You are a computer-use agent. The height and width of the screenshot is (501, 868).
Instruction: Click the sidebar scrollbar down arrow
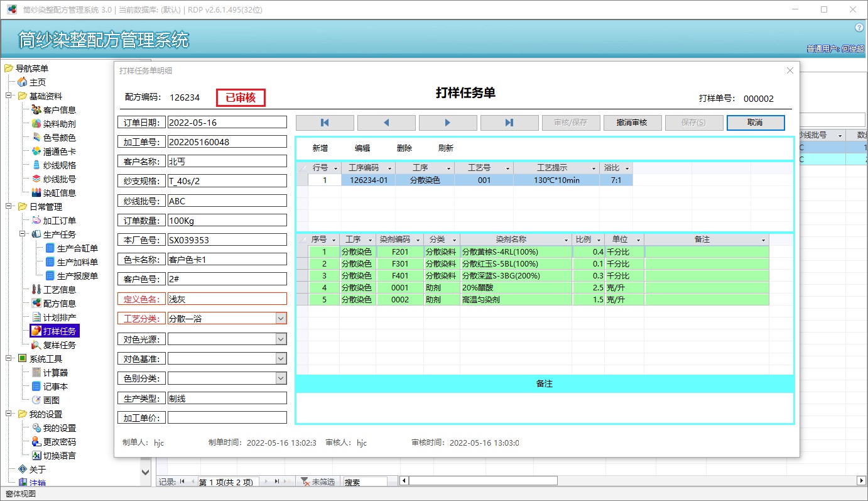[x=146, y=471]
